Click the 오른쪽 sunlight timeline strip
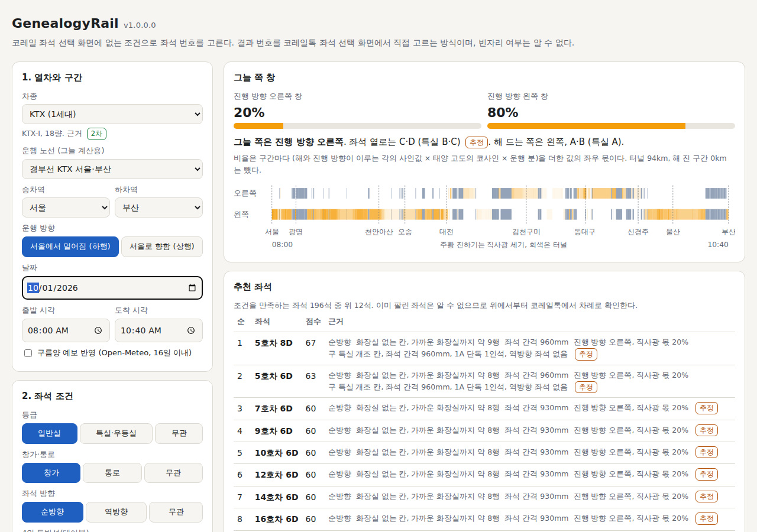 500,193
